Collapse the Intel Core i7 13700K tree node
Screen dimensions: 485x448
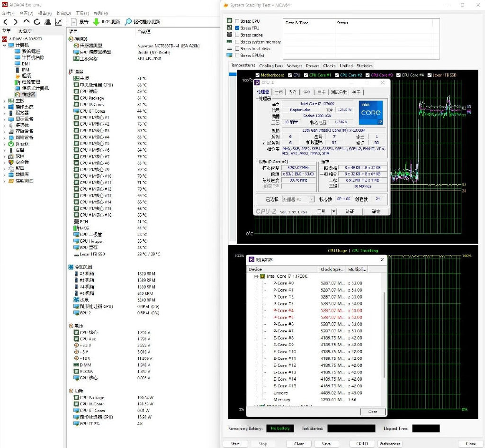click(256, 276)
